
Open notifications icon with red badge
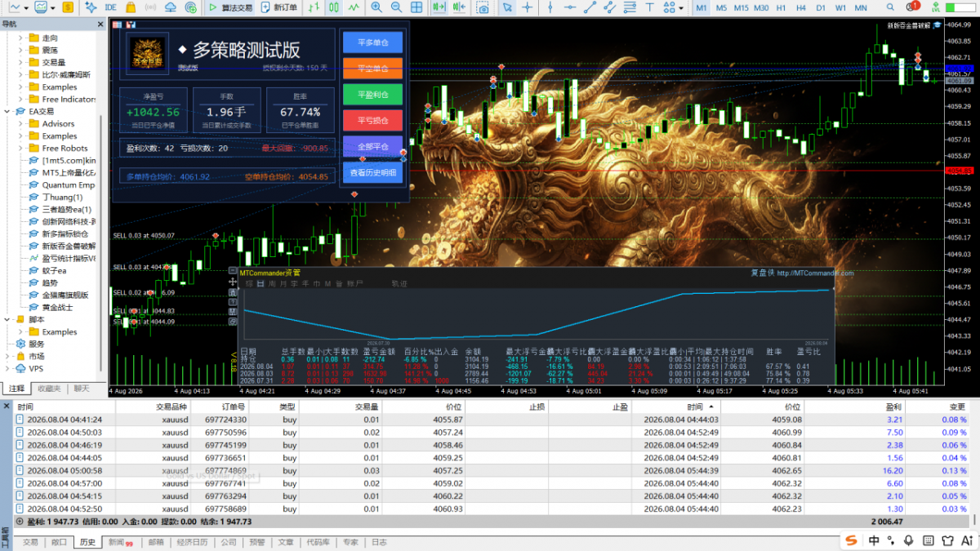[912, 7]
